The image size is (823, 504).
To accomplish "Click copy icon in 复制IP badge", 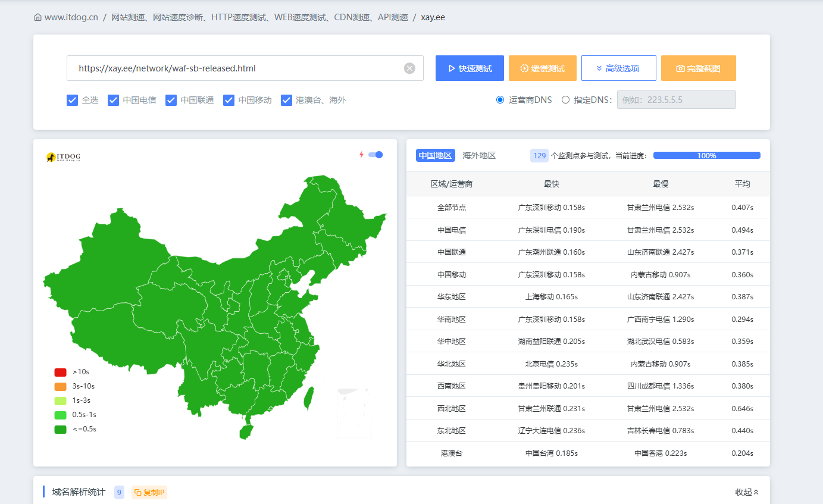I will point(137,493).
